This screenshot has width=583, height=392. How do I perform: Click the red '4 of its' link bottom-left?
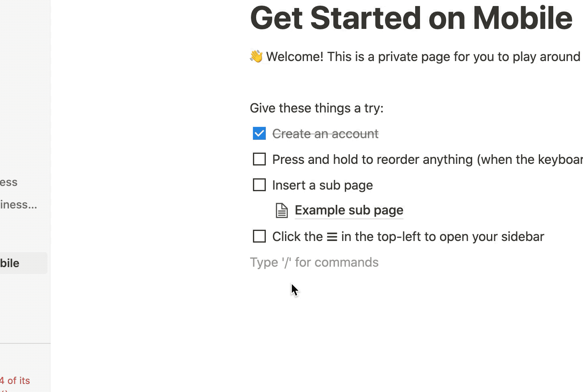(x=15, y=380)
